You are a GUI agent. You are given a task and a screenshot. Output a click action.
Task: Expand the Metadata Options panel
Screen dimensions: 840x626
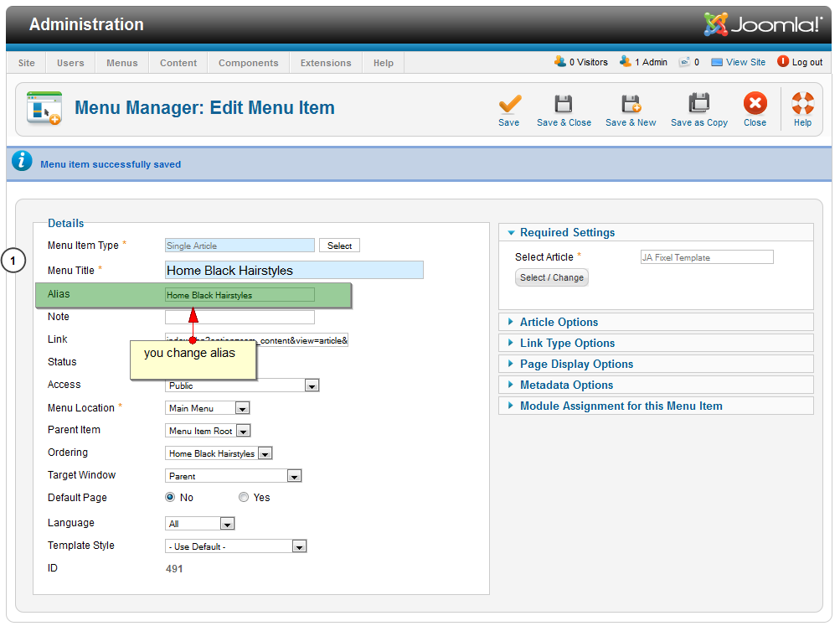point(656,385)
